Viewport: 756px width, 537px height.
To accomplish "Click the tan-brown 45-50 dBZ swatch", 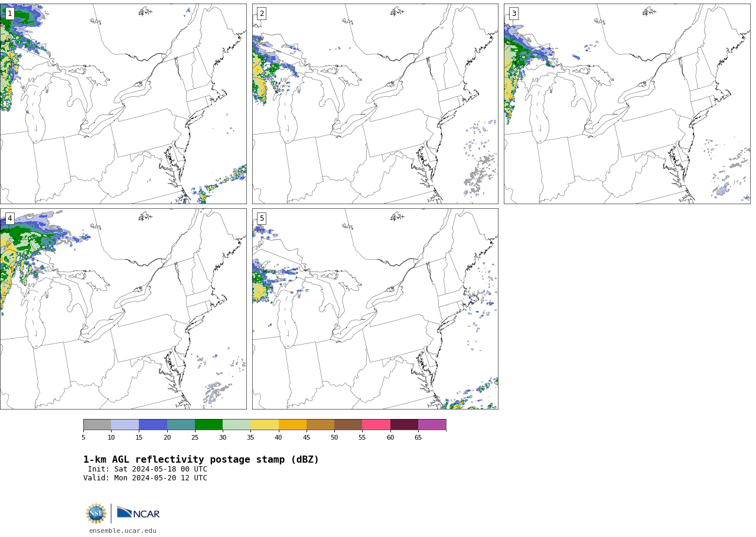I will tap(320, 425).
